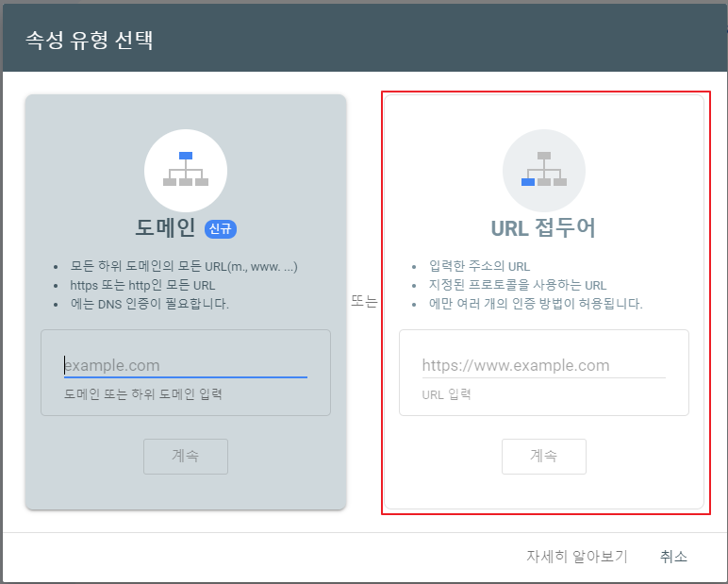
Task: Click the blue 신규 badge next to 도메인
Action: click(x=221, y=228)
